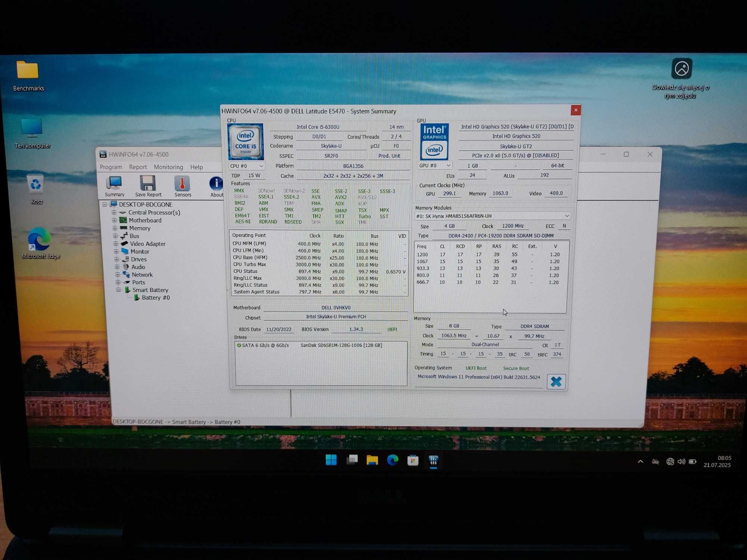747x560 pixels.
Task: Open Microsoft Store from the taskbar
Action: tap(413, 460)
